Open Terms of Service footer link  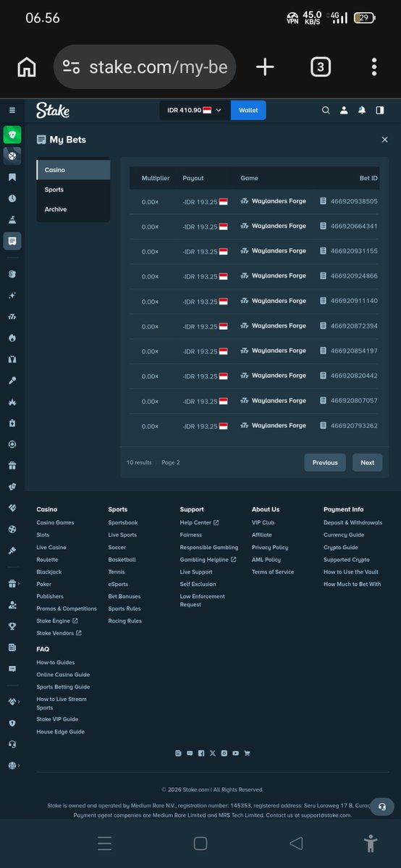pos(273,571)
